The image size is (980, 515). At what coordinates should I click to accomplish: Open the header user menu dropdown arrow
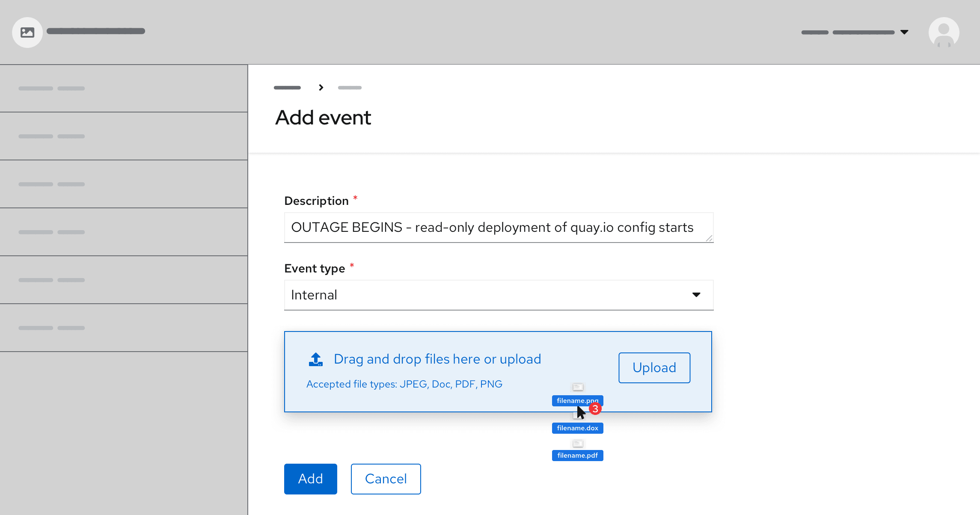pyautogui.click(x=904, y=33)
